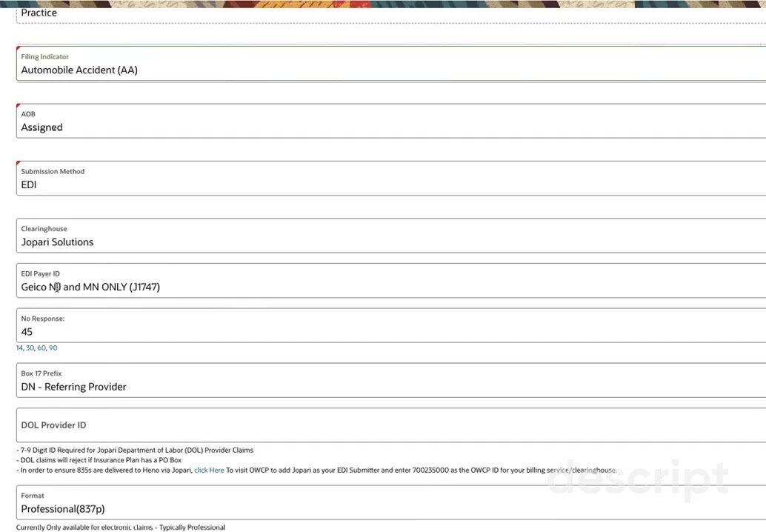This screenshot has width=766, height=532.
Task: Select the 90 day quick link
Action: tap(53, 348)
